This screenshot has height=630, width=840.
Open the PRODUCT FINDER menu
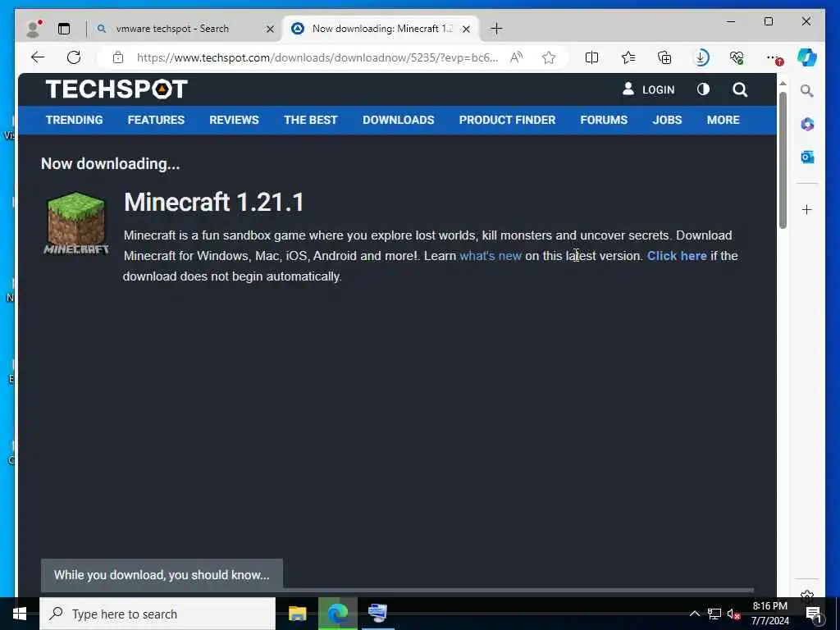tap(507, 120)
